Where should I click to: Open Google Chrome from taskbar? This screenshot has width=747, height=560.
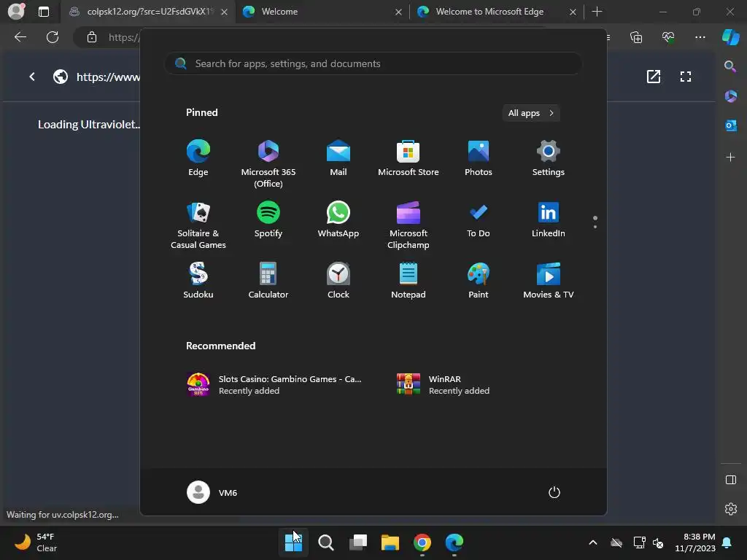422,542
